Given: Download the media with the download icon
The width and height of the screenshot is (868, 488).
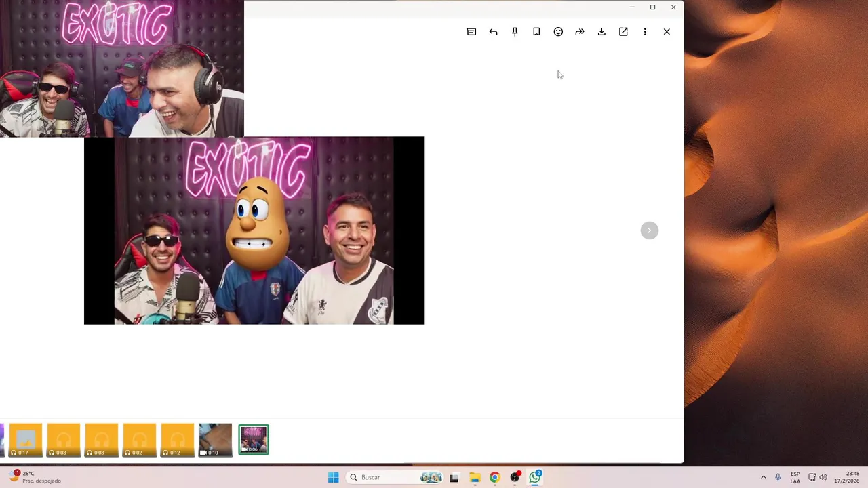Looking at the screenshot, I should (601, 32).
